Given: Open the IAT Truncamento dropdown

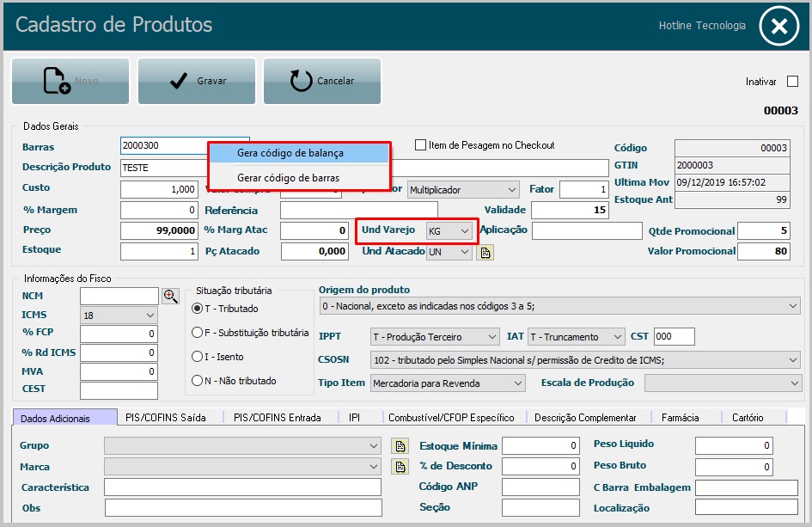Looking at the screenshot, I should pyautogui.click(x=576, y=337).
